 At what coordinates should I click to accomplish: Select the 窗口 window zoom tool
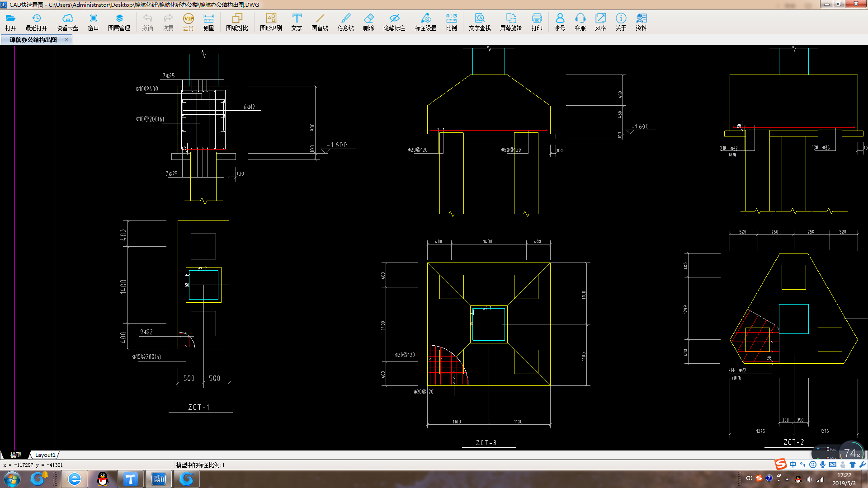coord(93,22)
